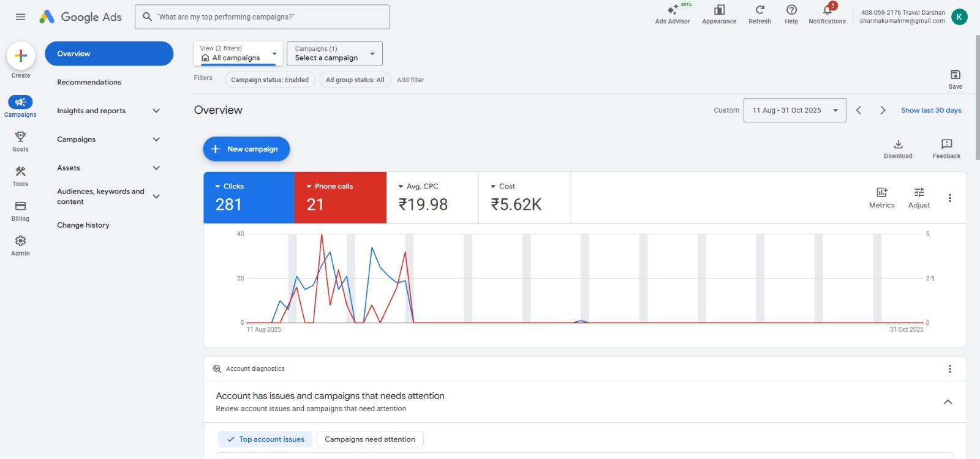Image resolution: width=980 pixels, height=459 pixels.
Task: Click the New campaign button
Action: (246, 149)
